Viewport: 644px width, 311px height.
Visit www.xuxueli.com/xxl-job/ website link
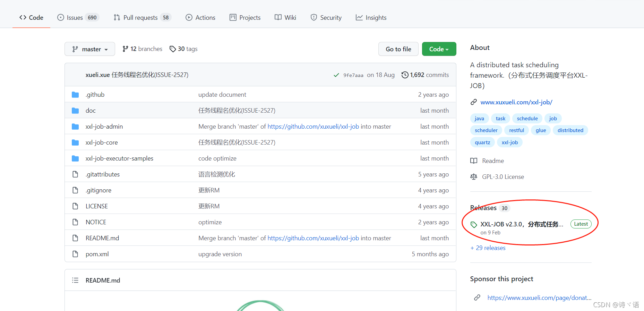(x=516, y=102)
